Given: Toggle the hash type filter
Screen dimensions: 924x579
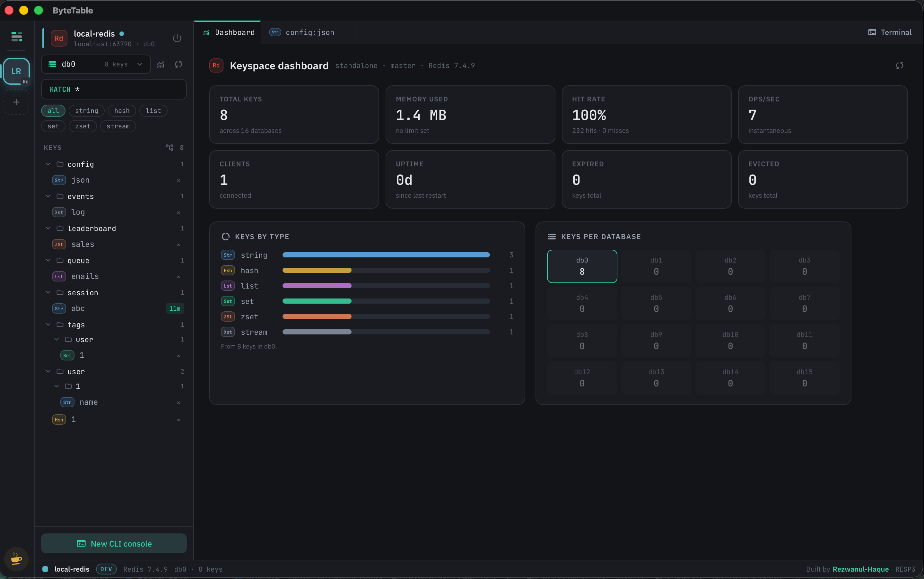Looking at the screenshot, I should pyautogui.click(x=122, y=111).
